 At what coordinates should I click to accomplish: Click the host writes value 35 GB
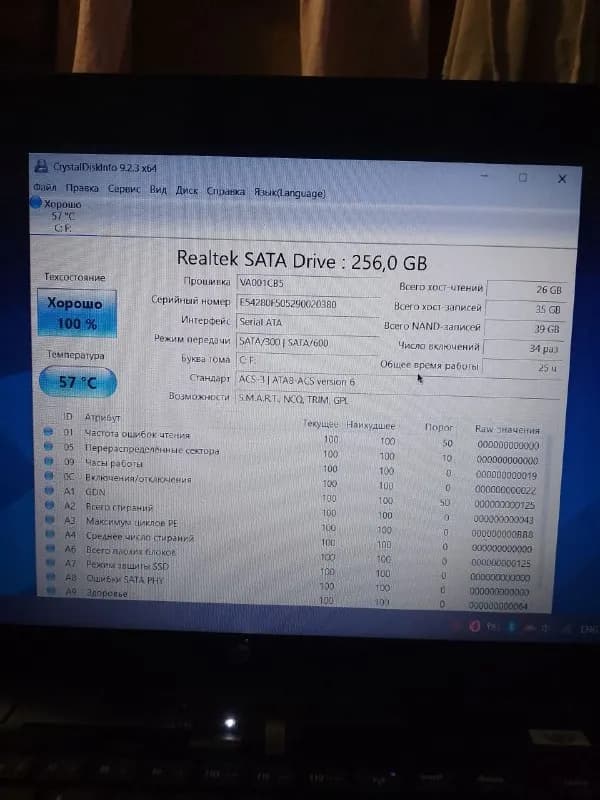tap(524, 309)
